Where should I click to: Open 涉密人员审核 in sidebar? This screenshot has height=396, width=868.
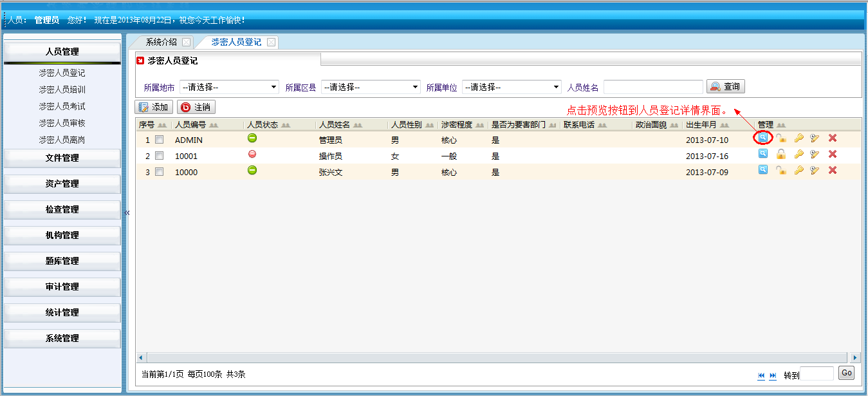pos(62,123)
